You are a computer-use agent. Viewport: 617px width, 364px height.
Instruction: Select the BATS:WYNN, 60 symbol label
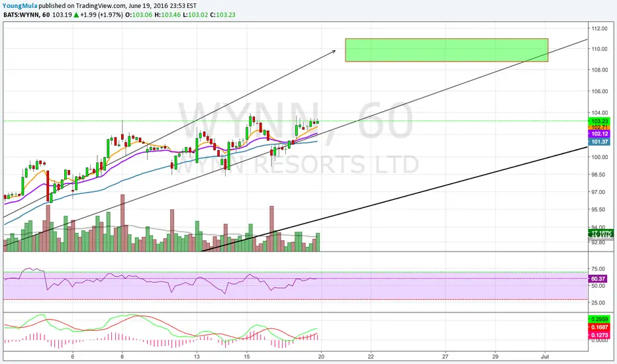[x=26, y=15]
